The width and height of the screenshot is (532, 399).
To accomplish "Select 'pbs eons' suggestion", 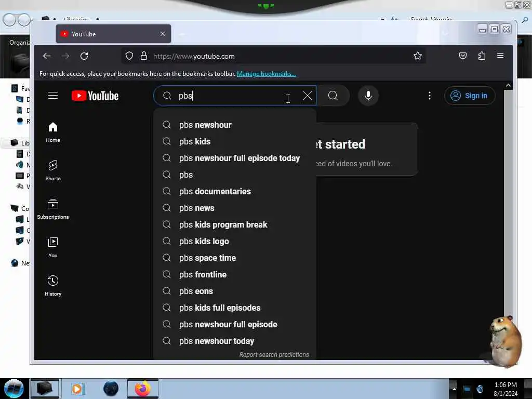I will (235, 291).
